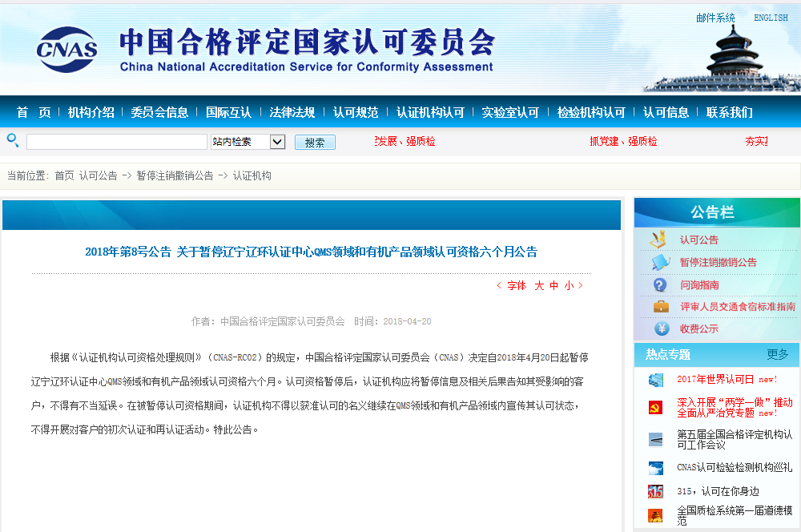Open the 委员会信息 menu
Screen dimensions: 801x532
(x=159, y=112)
